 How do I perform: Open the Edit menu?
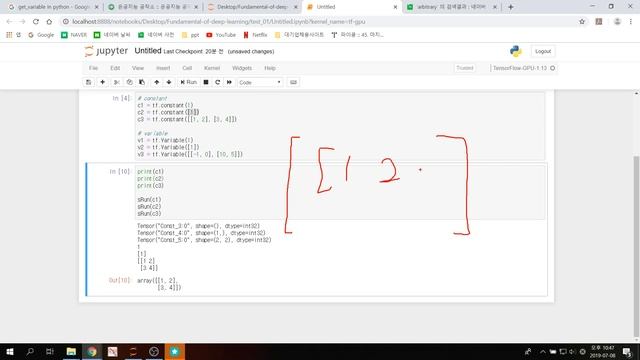pos(115,68)
